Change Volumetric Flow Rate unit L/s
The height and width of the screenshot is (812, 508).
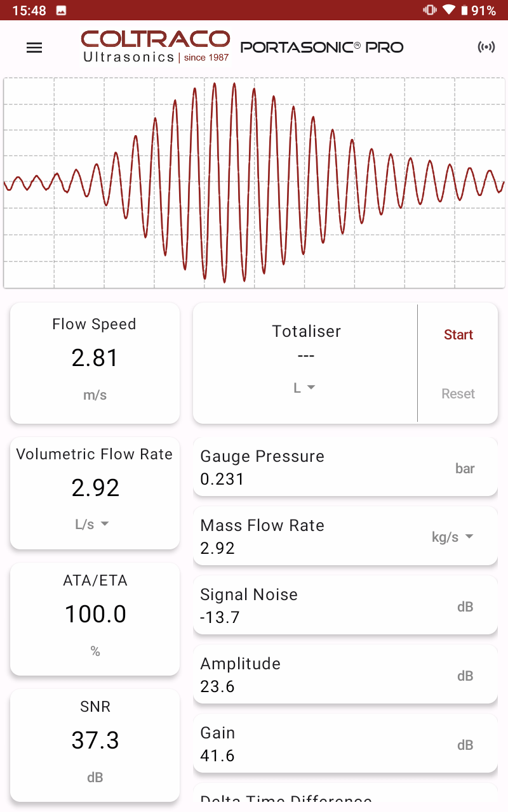pyautogui.click(x=93, y=524)
